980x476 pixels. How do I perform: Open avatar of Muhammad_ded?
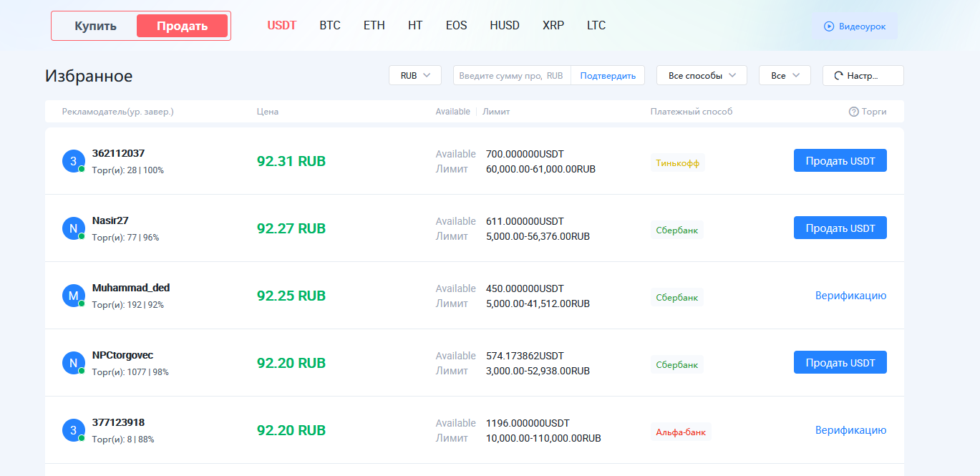click(x=73, y=296)
